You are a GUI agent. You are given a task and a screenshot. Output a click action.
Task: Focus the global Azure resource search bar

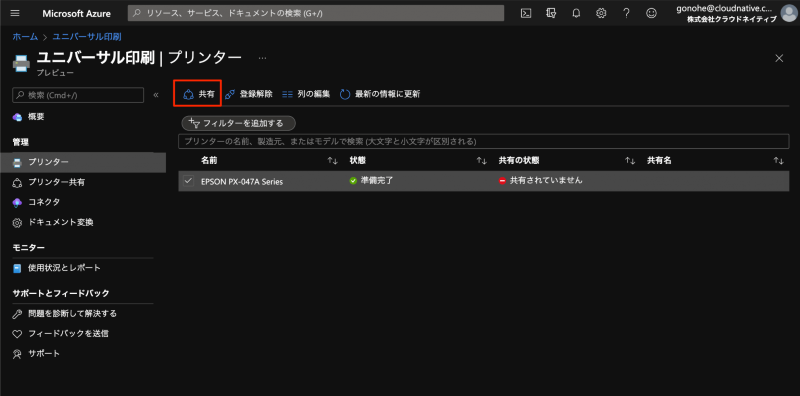click(x=316, y=13)
